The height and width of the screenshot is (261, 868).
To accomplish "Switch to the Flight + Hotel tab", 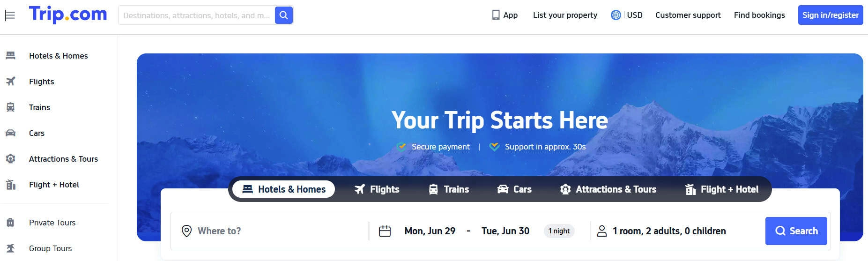I will point(722,189).
